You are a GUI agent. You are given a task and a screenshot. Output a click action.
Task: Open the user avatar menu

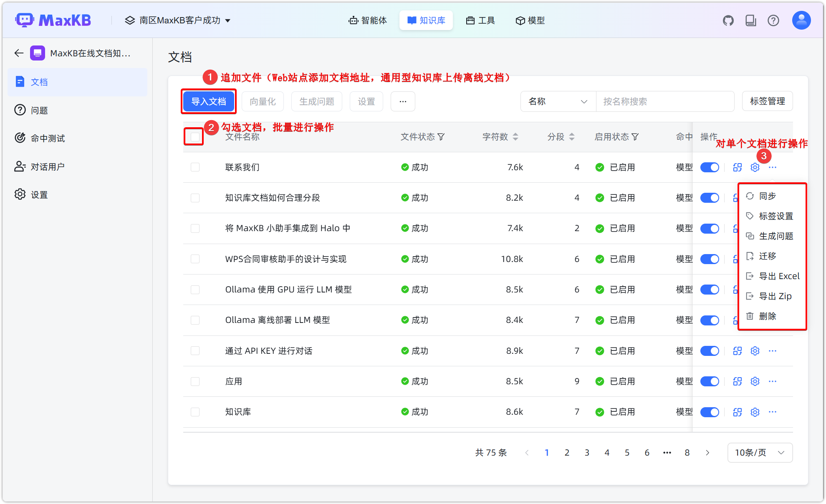pyautogui.click(x=801, y=20)
